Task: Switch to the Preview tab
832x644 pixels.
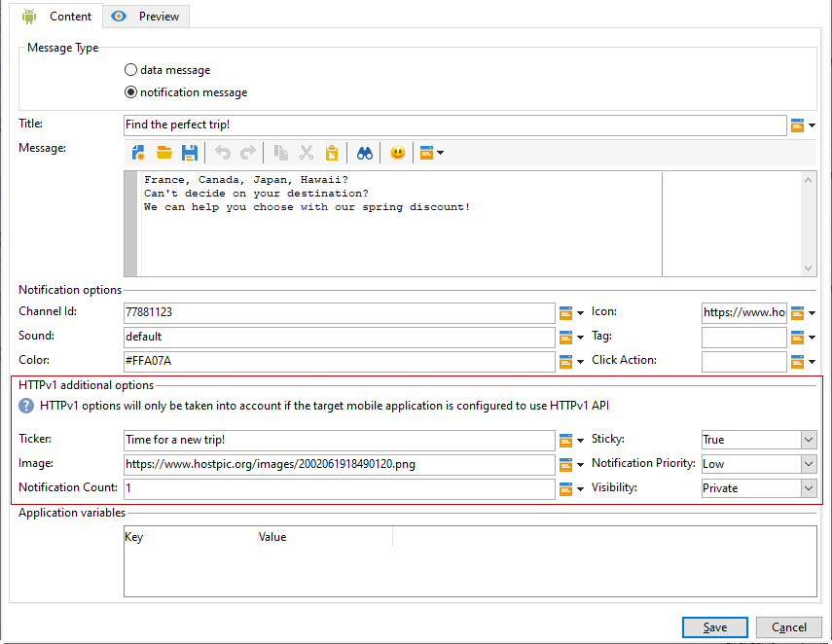Action: [x=146, y=17]
